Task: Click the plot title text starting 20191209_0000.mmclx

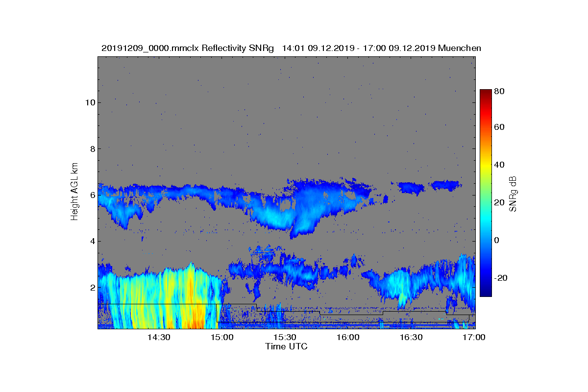Action: click(291, 48)
